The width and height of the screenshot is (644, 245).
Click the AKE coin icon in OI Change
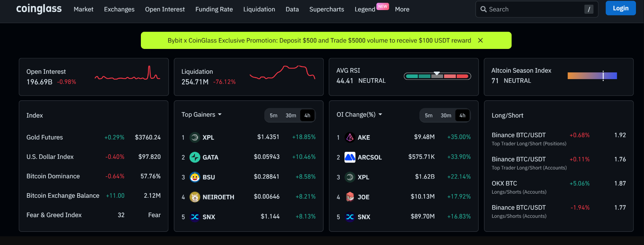pyautogui.click(x=350, y=137)
